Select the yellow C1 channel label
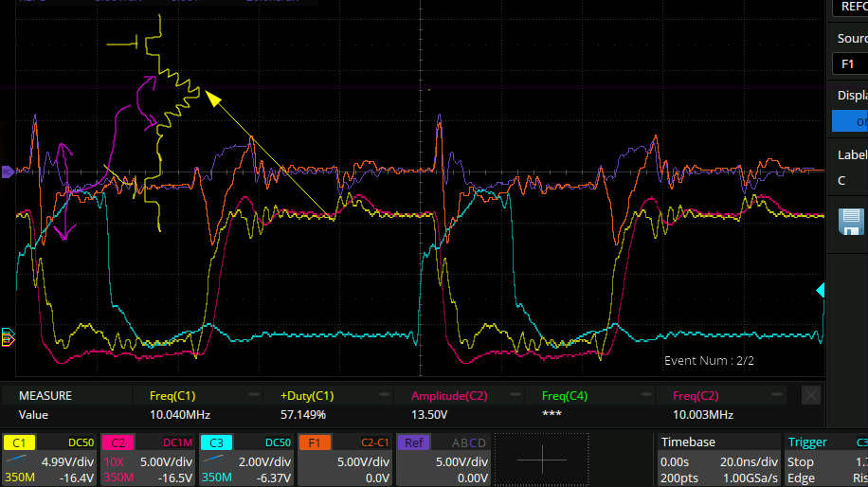Viewport: 868px width, 487px height. point(19,442)
